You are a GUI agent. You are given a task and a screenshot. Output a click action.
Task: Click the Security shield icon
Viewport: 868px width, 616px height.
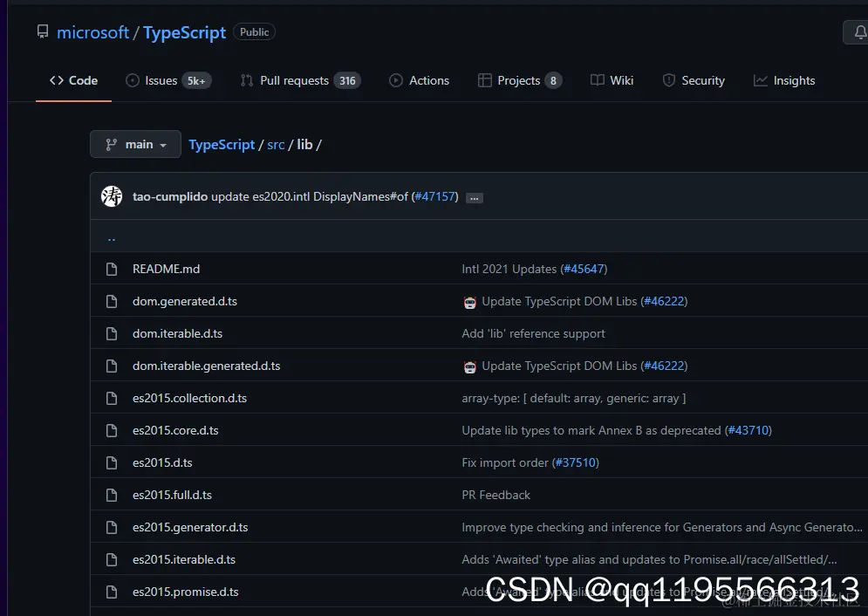(669, 81)
